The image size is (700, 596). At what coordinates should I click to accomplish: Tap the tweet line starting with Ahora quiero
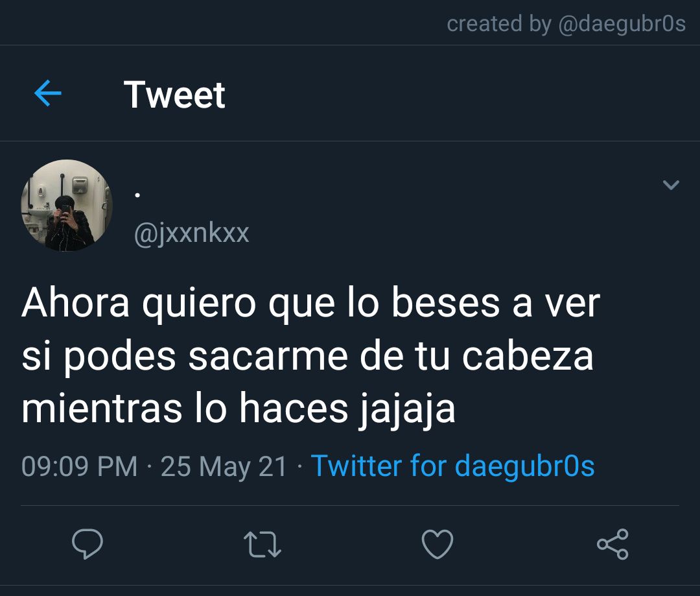pos(310,304)
